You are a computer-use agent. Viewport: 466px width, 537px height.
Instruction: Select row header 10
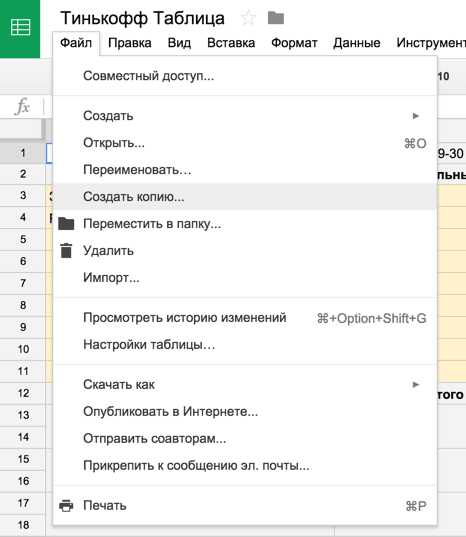click(23, 349)
